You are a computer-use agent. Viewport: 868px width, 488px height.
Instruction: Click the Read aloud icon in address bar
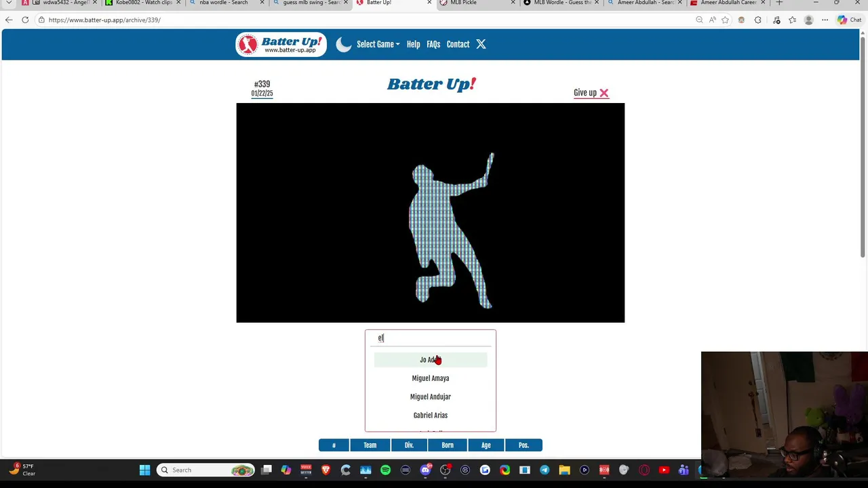coord(712,20)
